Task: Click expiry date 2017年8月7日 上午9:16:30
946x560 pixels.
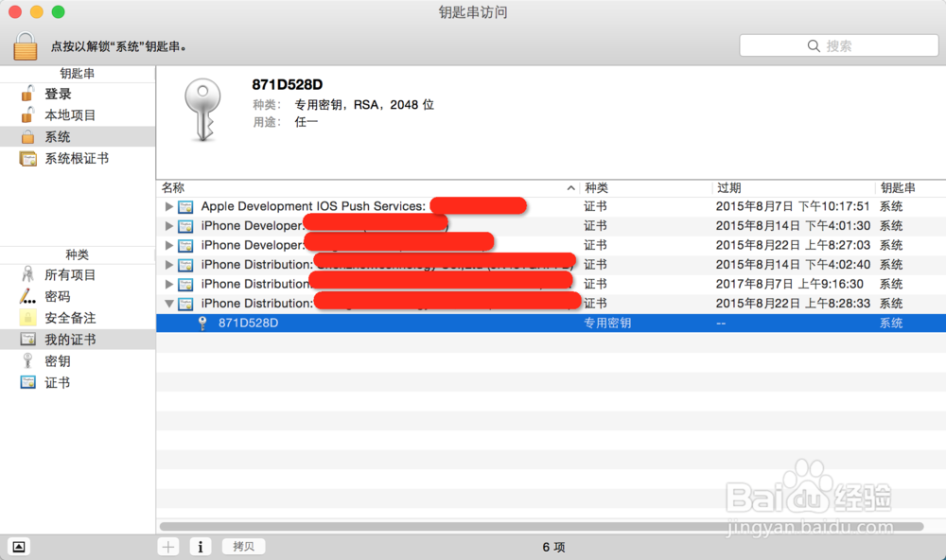Action: (789, 284)
